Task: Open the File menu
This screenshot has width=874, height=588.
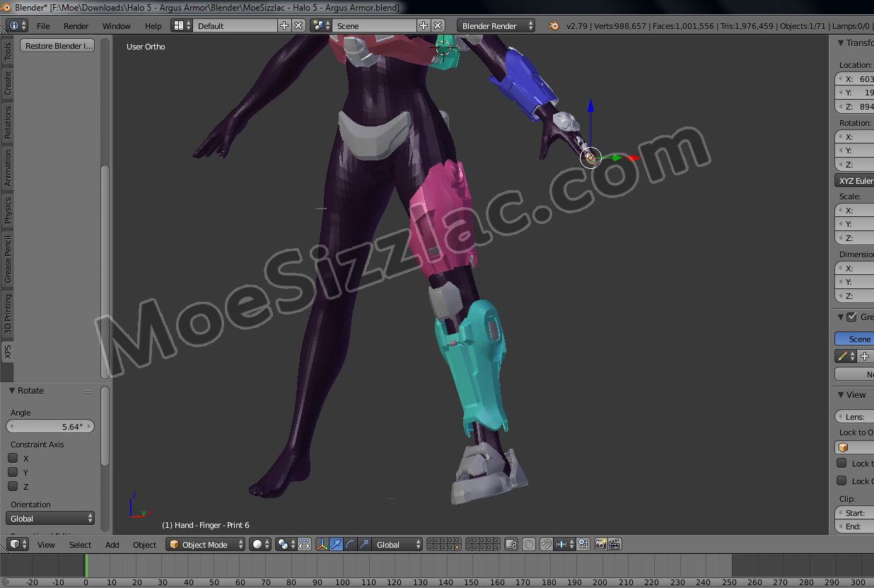Action: [x=43, y=25]
